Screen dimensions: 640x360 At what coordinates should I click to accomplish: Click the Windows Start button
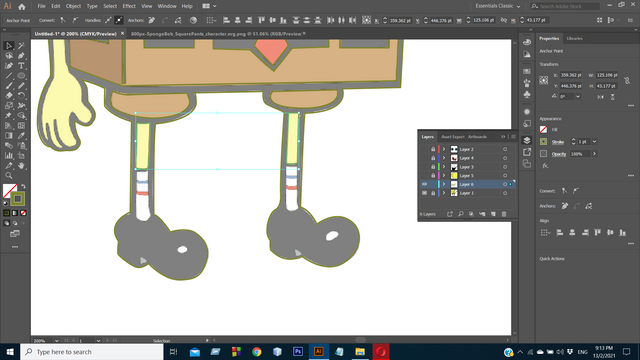click(x=10, y=352)
